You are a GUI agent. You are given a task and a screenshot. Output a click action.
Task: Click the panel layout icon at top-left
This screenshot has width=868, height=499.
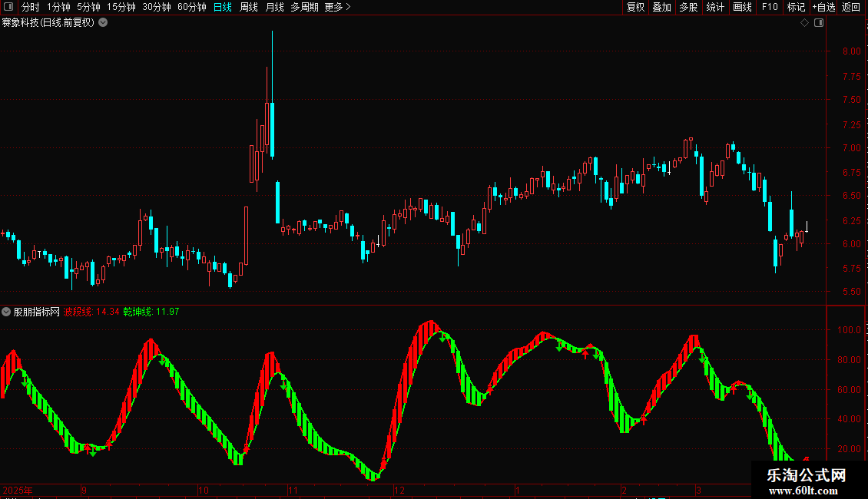tap(8, 7)
